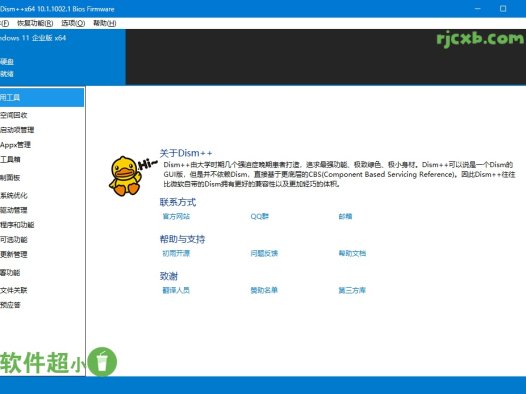Open the 选项(O) menu
This screenshot has width=526, height=394.
click(73, 23)
